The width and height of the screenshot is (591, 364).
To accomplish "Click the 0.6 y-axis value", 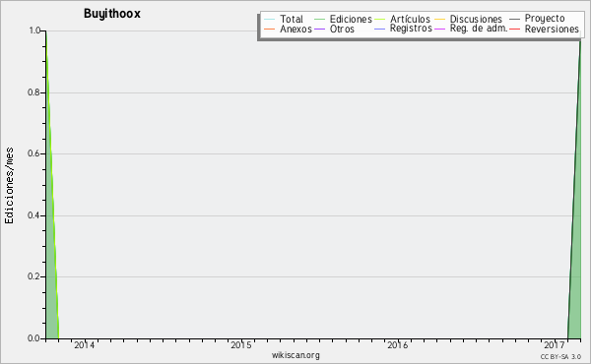I will [x=33, y=153].
